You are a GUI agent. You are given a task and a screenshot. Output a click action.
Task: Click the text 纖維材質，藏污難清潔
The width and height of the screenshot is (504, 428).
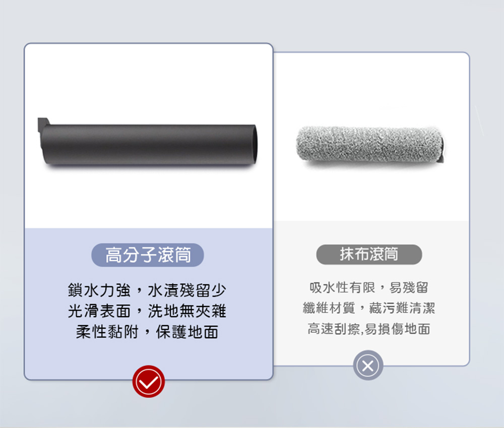click(369, 308)
